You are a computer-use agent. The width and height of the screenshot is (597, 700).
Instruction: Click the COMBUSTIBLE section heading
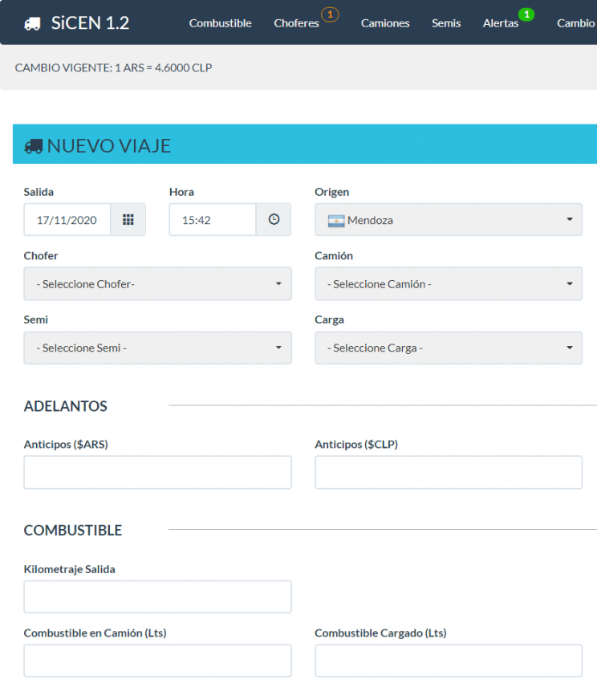[x=73, y=531]
